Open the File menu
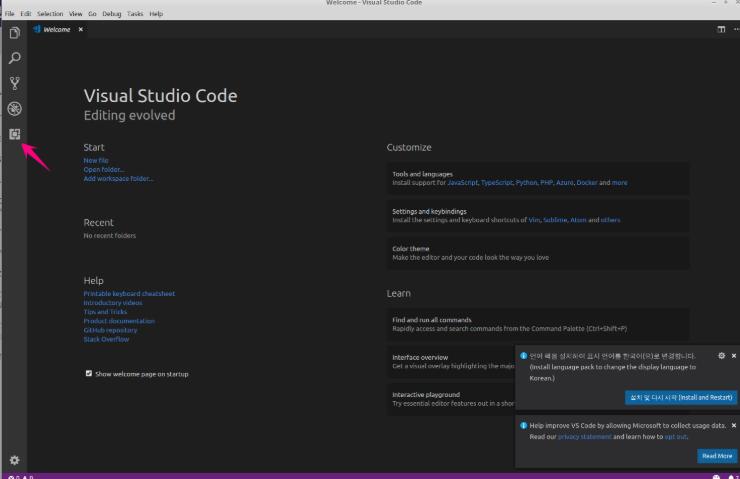The image size is (740, 479). [9, 14]
